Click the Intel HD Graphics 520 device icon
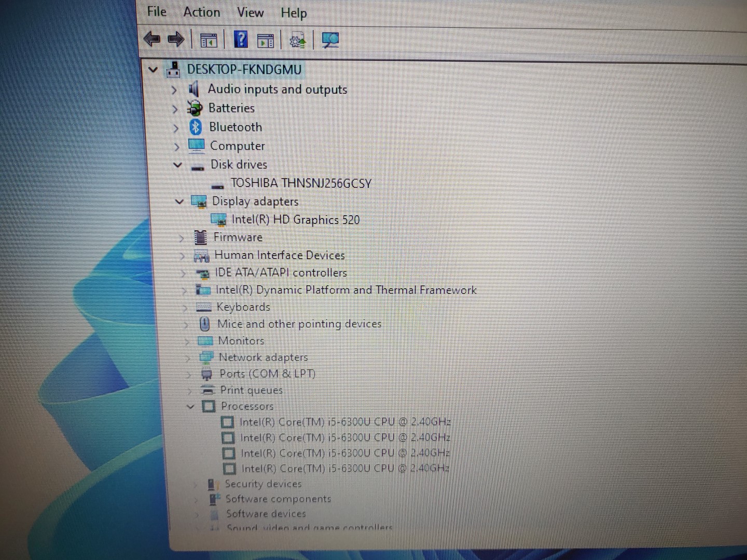The width and height of the screenshot is (747, 560). (218, 220)
